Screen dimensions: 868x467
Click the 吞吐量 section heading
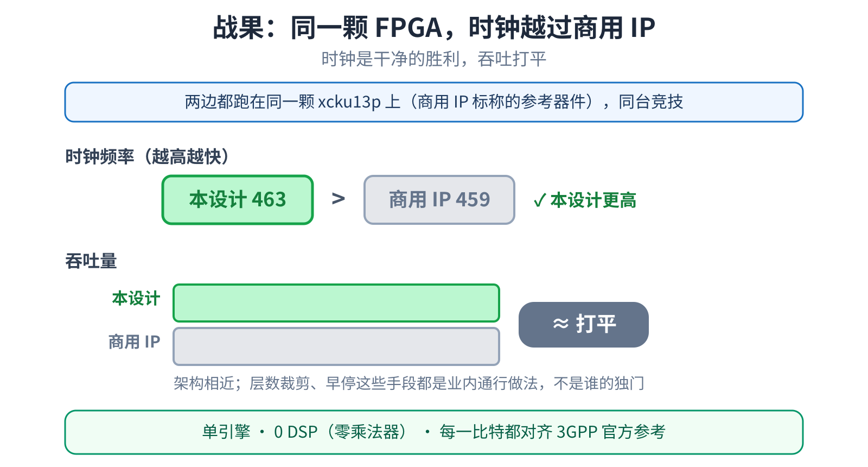(91, 261)
